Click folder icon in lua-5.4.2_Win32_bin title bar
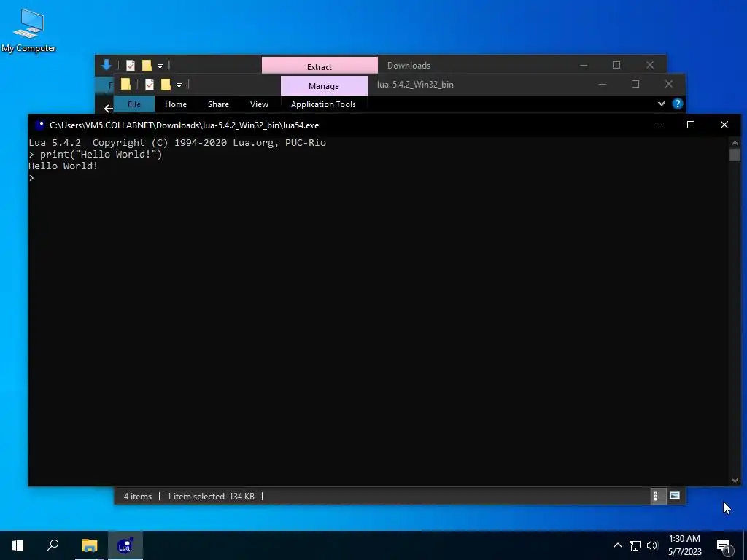Viewport: 747px width, 560px height. tap(125, 85)
